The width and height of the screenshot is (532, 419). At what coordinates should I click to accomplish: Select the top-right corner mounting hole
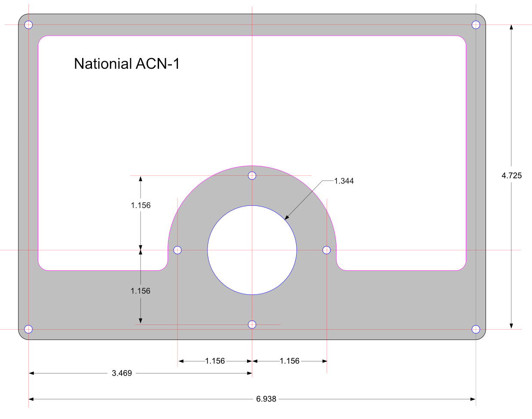point(476,24)
